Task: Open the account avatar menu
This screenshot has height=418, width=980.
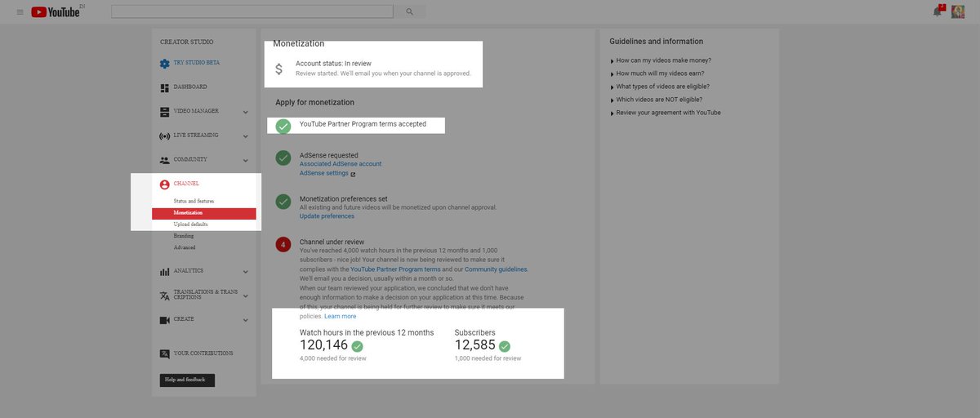Action: [x=958, y=11]
